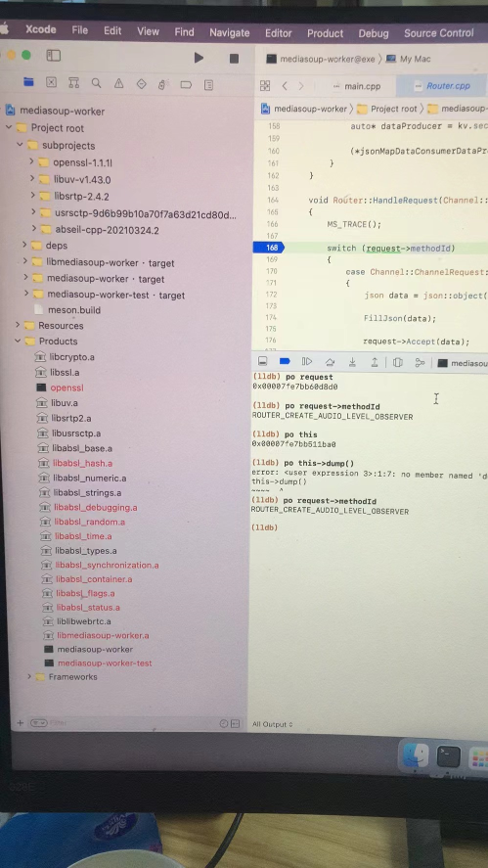Image resolution: width=488 pixels, height=868 pixels.
Task: Click the lldb console prompt input
Action: point(365,527)
